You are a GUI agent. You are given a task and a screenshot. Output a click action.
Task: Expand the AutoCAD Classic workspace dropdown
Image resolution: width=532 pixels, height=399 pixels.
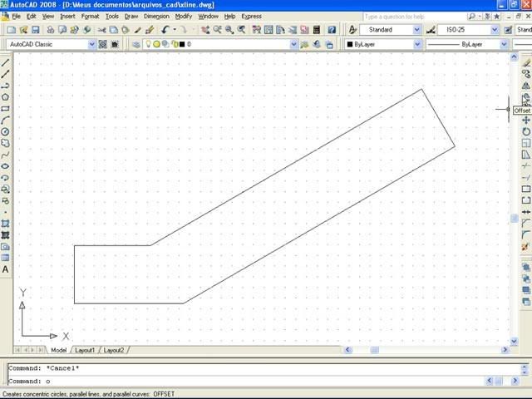(91, 44)
